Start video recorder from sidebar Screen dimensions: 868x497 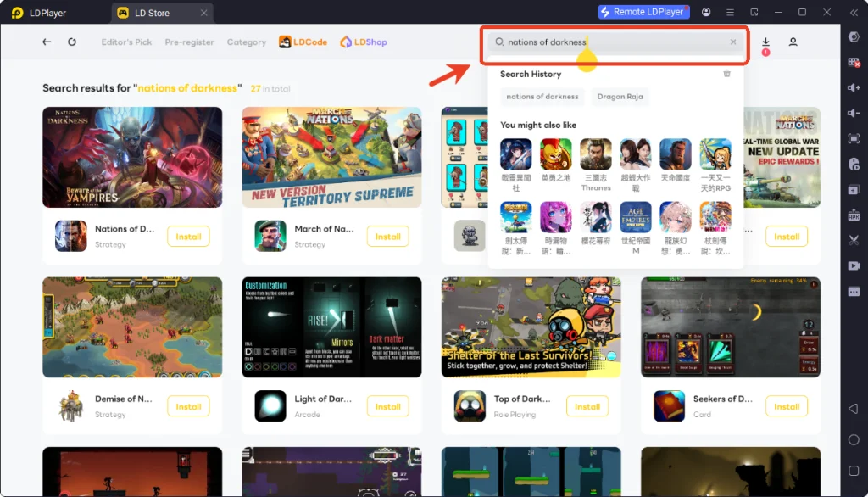(x=854, y=266)
